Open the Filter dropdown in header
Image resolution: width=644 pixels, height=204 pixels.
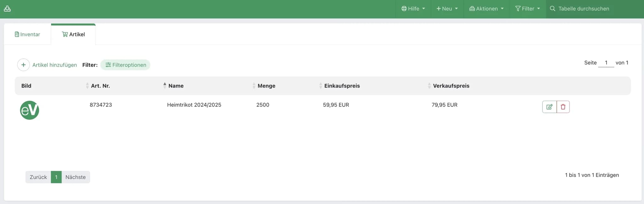click(x=527, y=9)
